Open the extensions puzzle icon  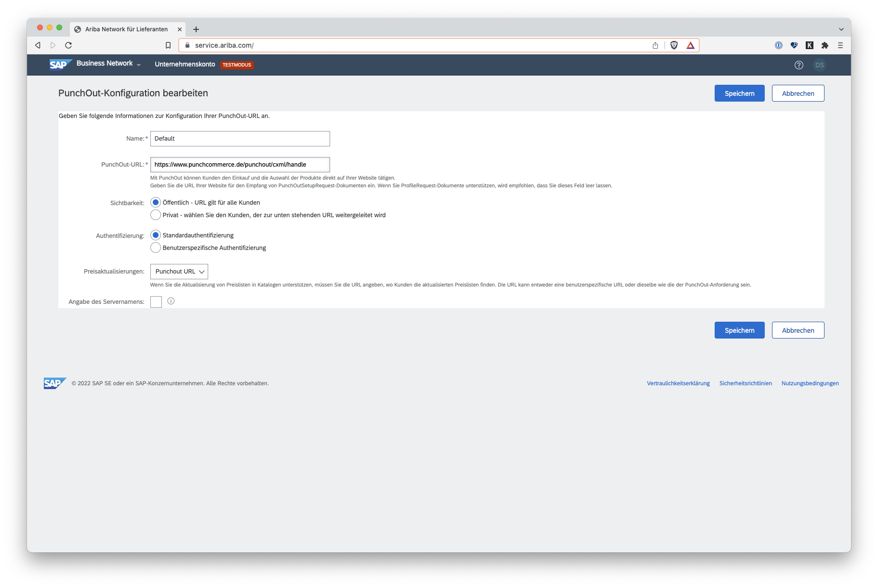(x=825, y=45)
